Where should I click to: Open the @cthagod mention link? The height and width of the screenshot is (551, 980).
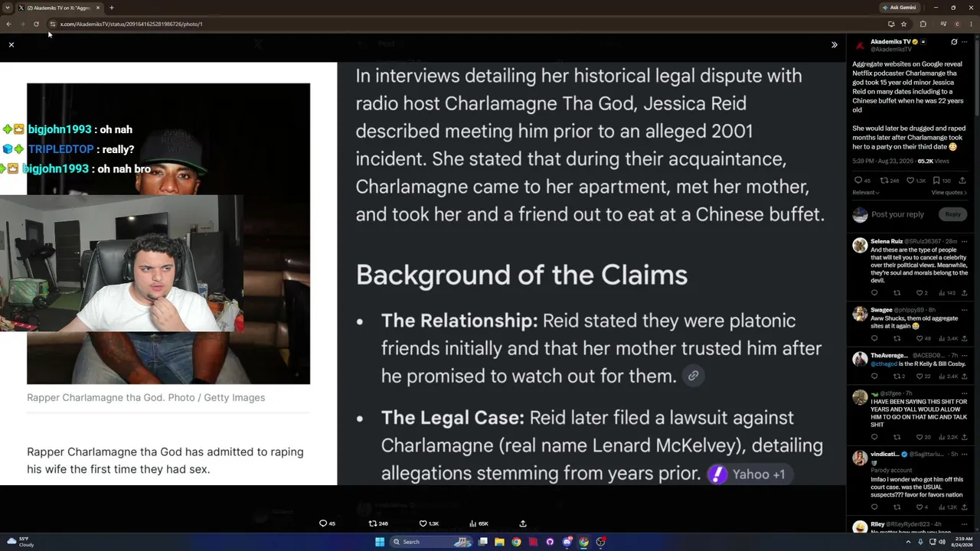[884, 364]
